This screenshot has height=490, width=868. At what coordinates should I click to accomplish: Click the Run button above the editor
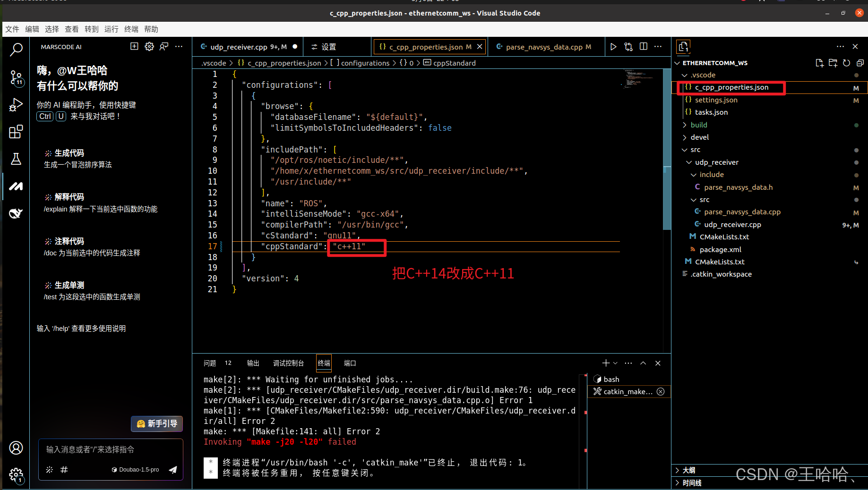613,47
